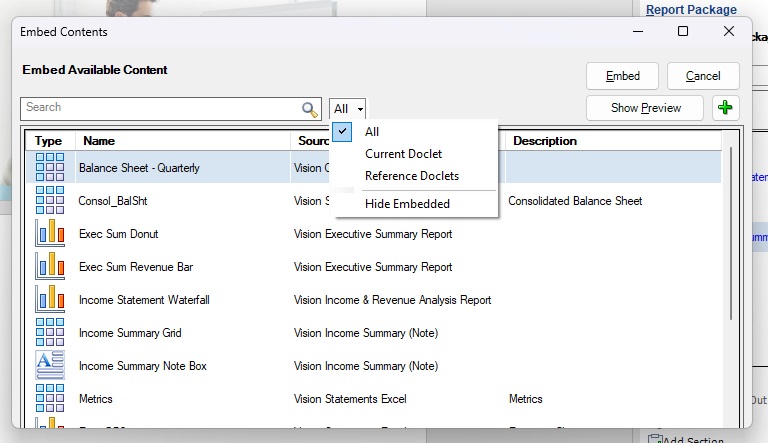
Task: Choose Reference Doclets filter option
Action: click(x=411, y=176)
